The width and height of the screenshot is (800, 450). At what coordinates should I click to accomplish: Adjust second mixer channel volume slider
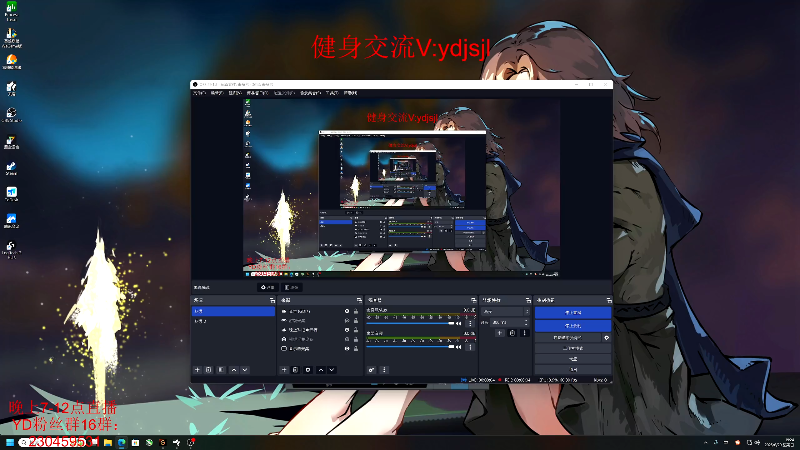(x=410, y=347)
